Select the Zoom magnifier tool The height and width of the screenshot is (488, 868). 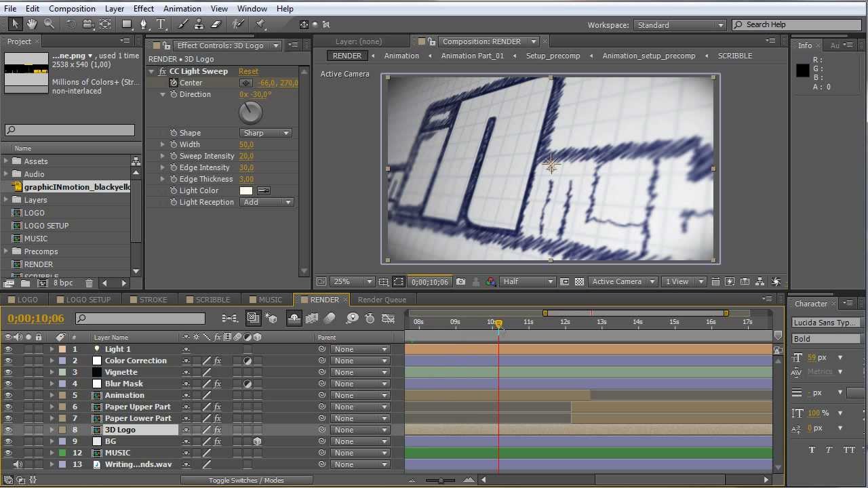[x=49, y=24]
